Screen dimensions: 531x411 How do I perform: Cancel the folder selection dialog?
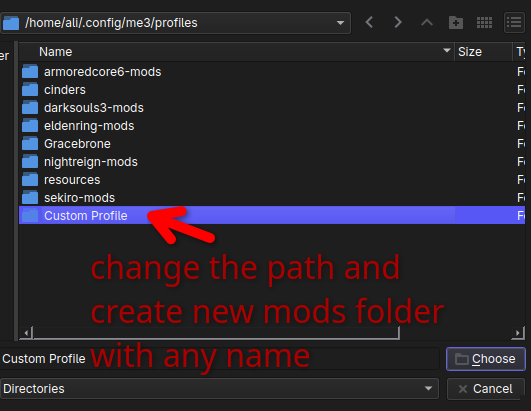point(486,389)
